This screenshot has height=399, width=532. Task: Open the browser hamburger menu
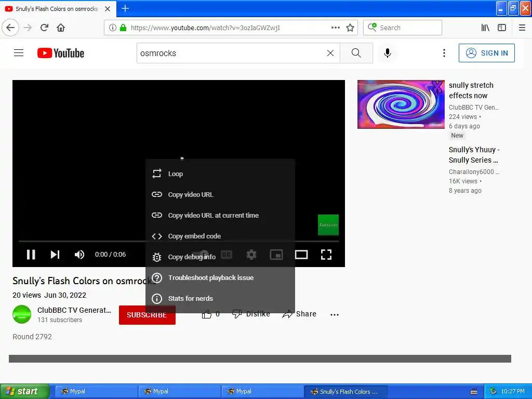click(x=522, y=28)
